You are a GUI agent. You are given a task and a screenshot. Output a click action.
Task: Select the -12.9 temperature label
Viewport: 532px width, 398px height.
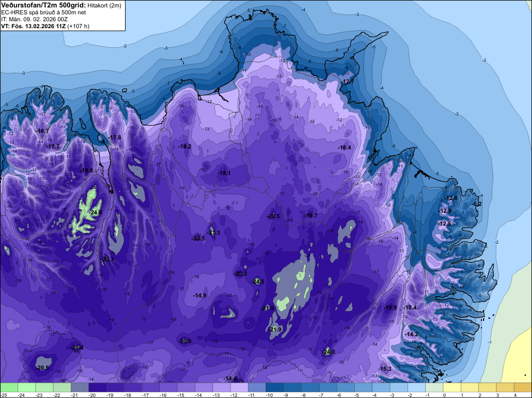(445, 211)
